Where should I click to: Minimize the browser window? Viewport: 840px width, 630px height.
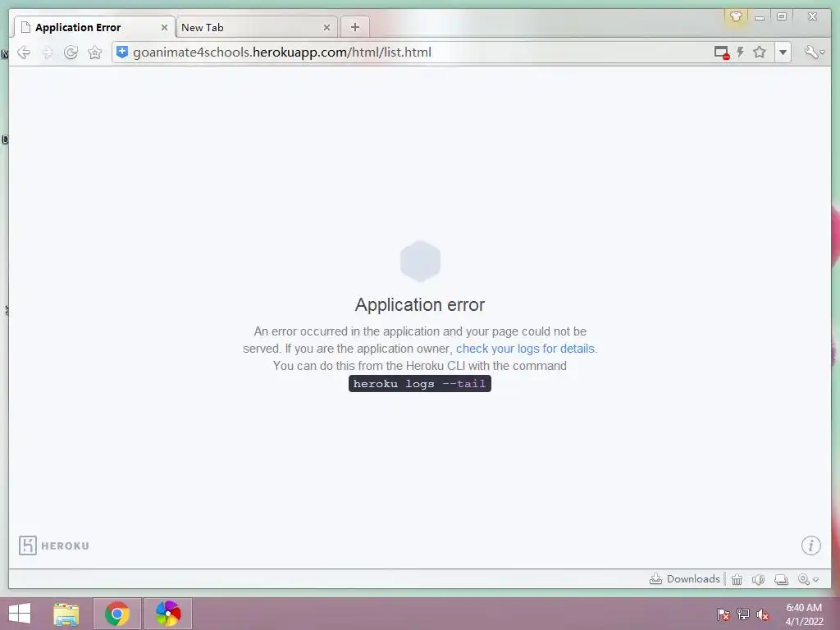759,16
